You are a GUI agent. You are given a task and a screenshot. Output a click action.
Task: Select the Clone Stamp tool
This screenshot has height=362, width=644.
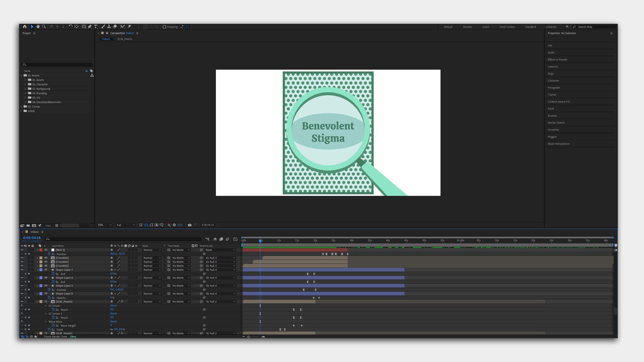109,26
